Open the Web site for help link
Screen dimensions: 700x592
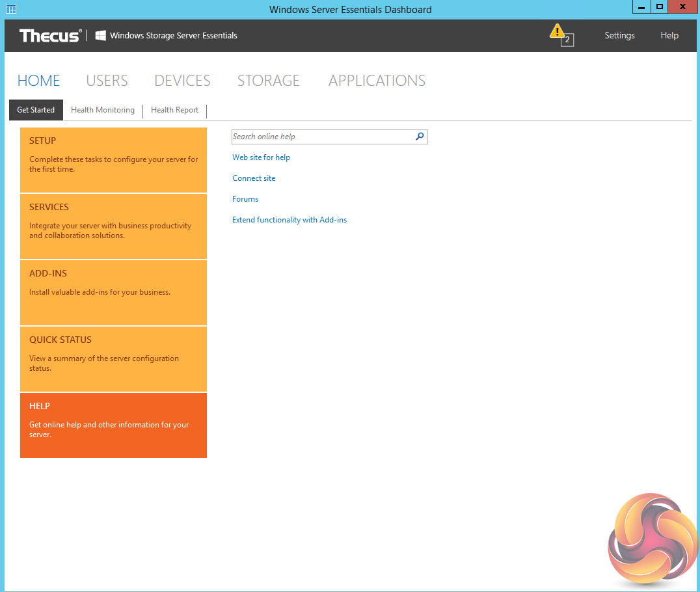(262, 157)
